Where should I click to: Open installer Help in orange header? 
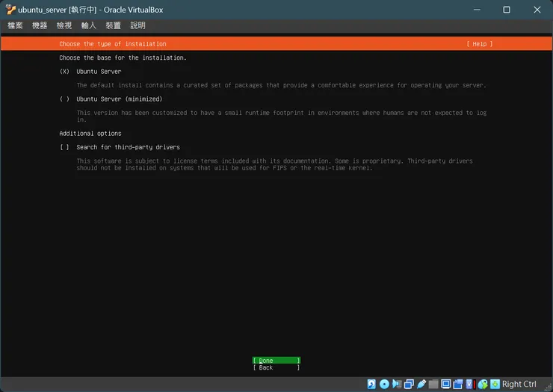(x=480, y=44)
